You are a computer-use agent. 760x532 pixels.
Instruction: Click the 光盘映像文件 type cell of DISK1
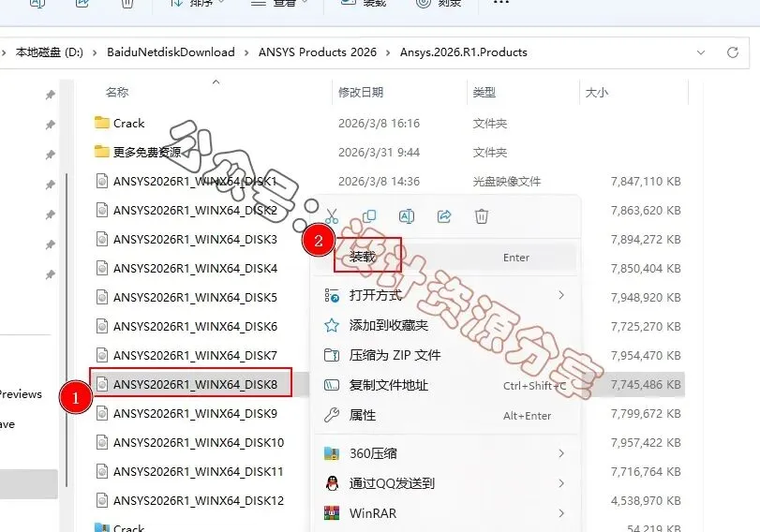click(x=506, y=181)
